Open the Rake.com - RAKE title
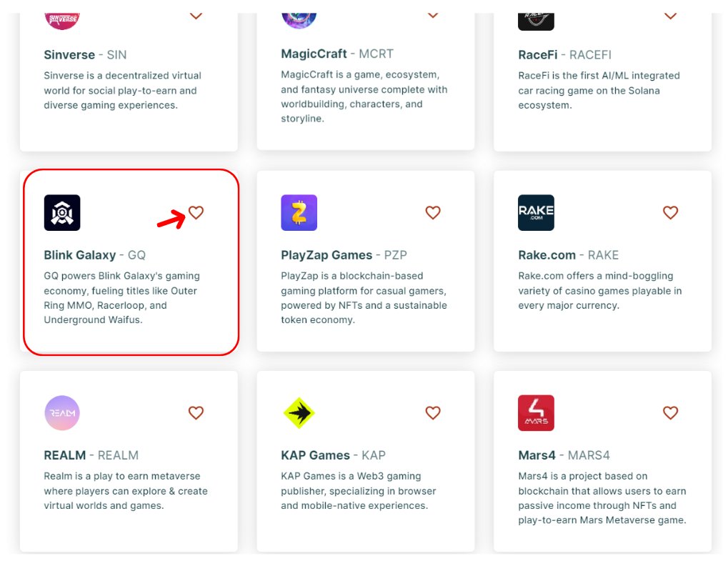 click(568, 255)
